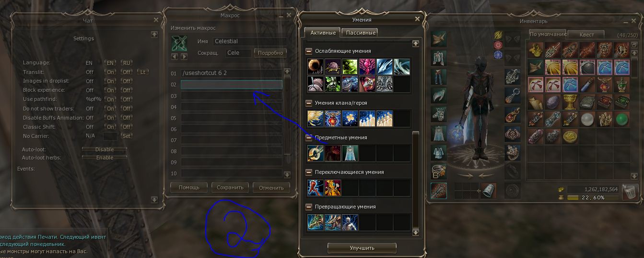Screen dimensions: 644x258
Task: Open the Квест inventory tab
Action: pos(586,35)
